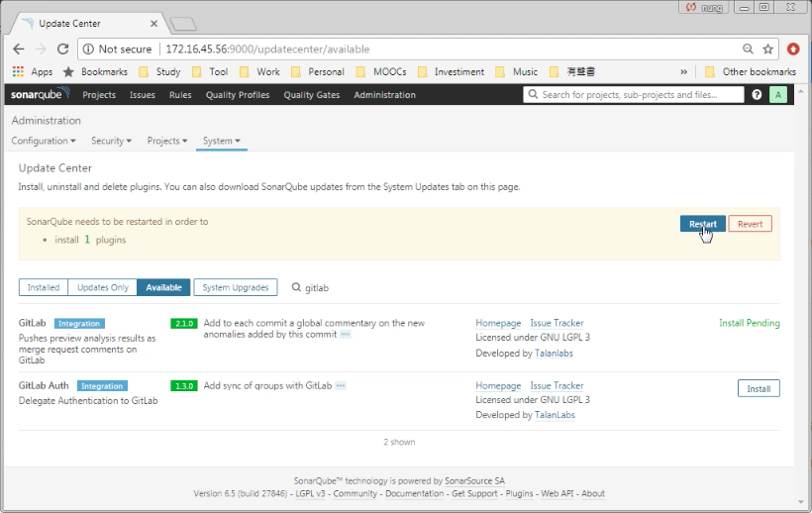Open Other bookmarks folder
This screenshot has height=513, width=812.
click(751, 72)
